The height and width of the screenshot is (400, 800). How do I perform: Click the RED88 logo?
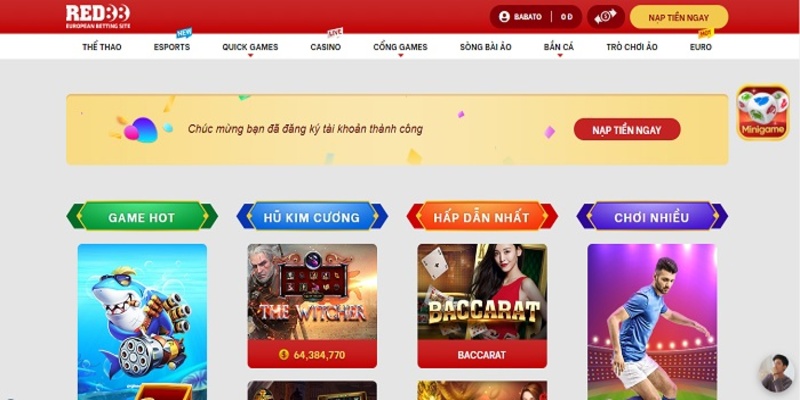pos(98,16)
